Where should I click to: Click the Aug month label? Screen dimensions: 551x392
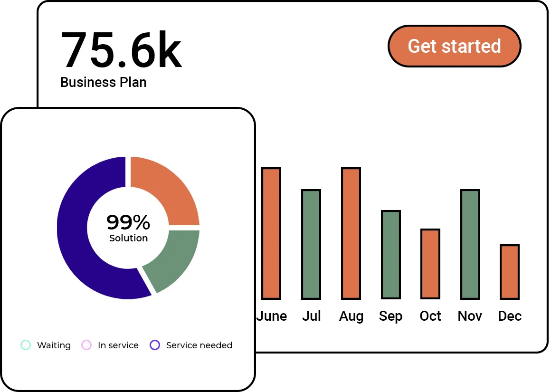[x=351, y=316]
